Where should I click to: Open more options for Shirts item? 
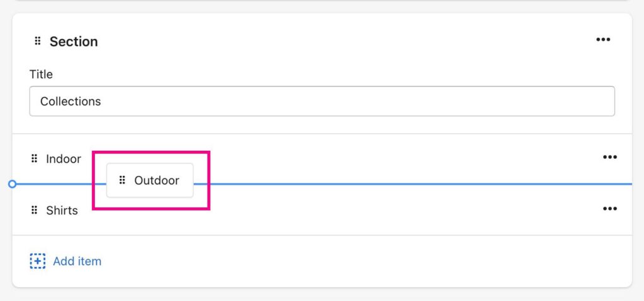(x=609, y=209)
